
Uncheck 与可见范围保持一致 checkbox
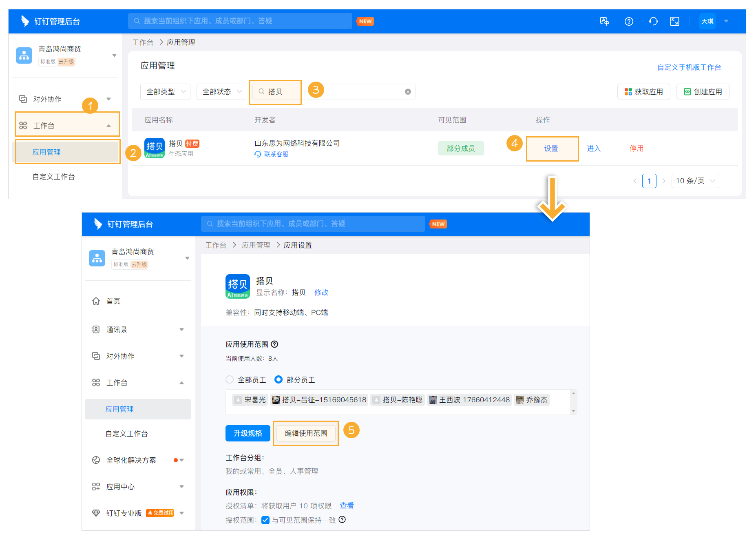265,520
